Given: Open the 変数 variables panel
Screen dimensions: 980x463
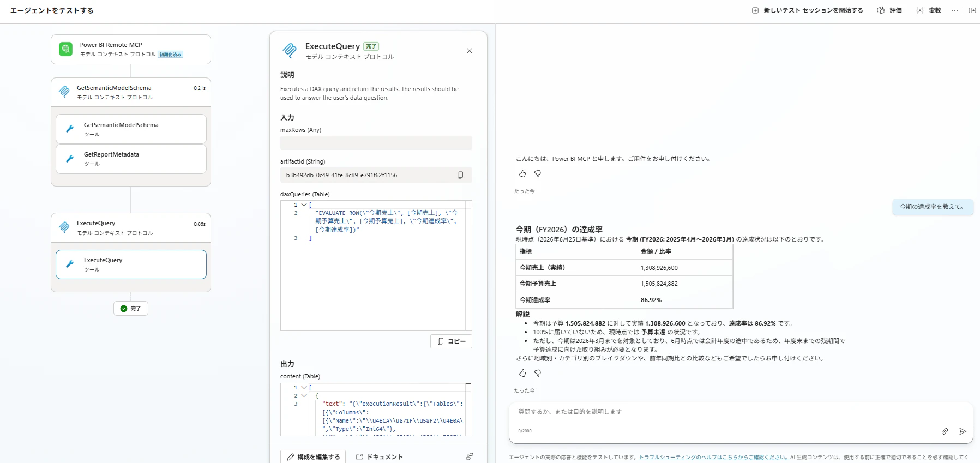Looking at the screenshot, I should pyautogui.click(x=929, y=10).
